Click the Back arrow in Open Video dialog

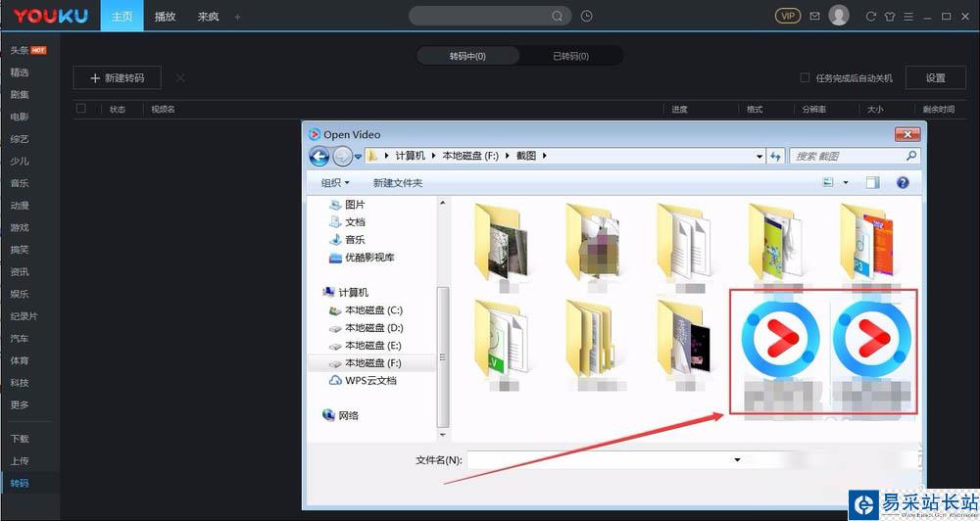tap(319, 156)
